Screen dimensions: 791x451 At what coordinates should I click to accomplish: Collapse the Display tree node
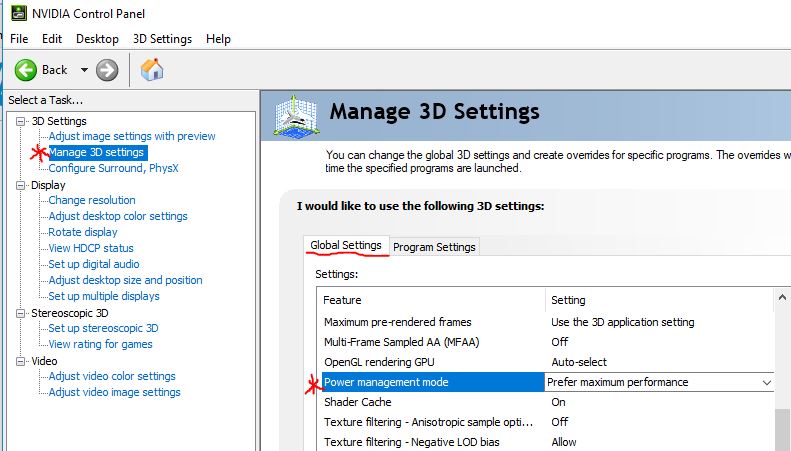[21, 185]
